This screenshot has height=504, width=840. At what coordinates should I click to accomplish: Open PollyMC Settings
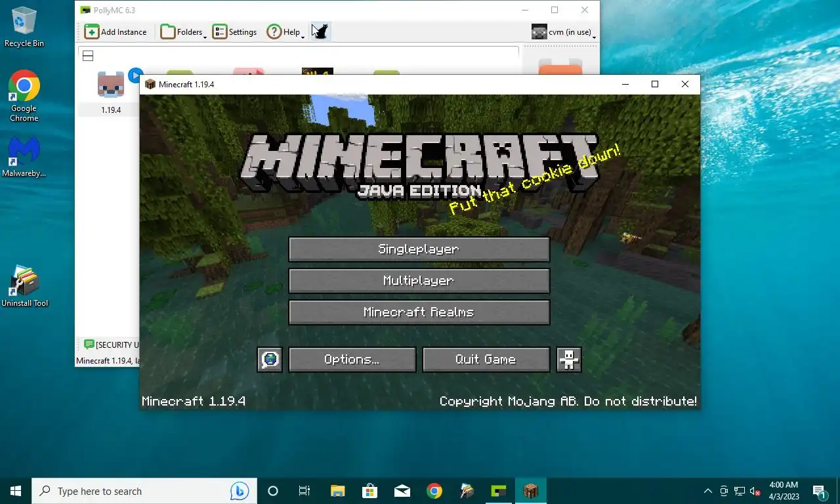[234, 31]
